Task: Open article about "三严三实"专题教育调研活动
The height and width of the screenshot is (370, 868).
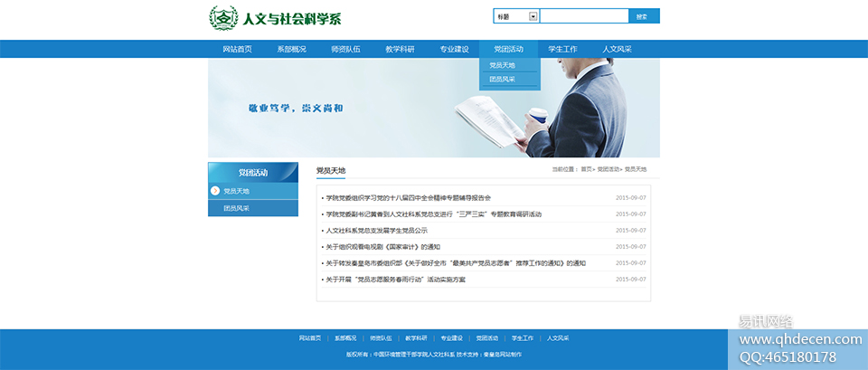Action: 433,213
